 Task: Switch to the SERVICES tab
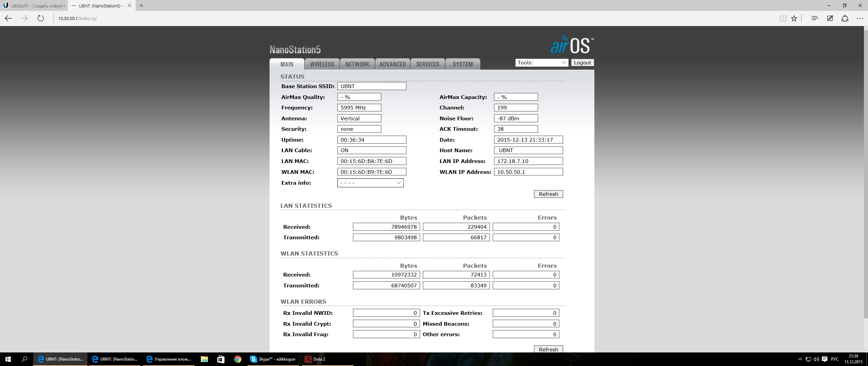(x=428, y=64)
